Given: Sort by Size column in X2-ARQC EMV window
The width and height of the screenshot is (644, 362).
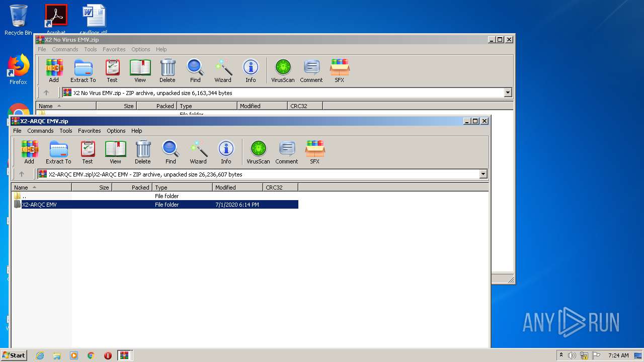Looking at the screenshot, I should pyautogui.click(x=92, y=188).
